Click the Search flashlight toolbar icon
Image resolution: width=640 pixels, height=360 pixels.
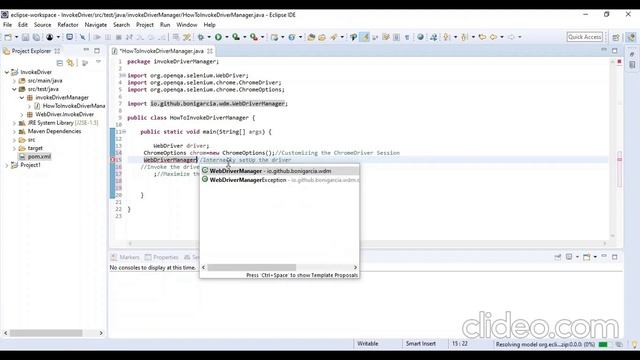click(x=334, y=37)
